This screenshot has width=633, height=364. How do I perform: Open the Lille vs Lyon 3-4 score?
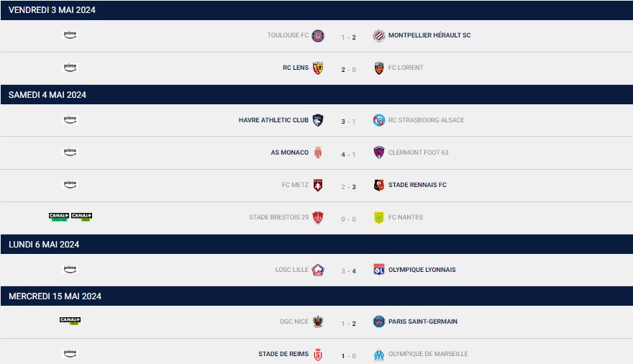tap(348, 270)
